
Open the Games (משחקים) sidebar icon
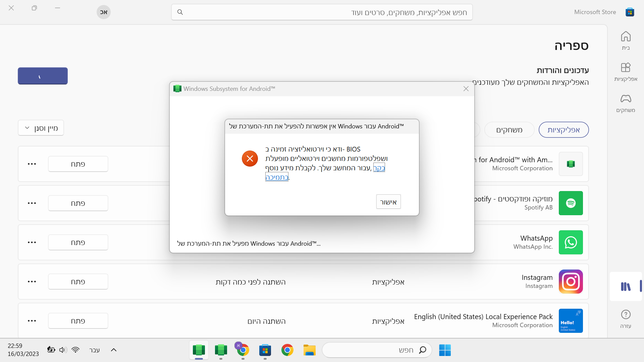[x=626, y=103]
